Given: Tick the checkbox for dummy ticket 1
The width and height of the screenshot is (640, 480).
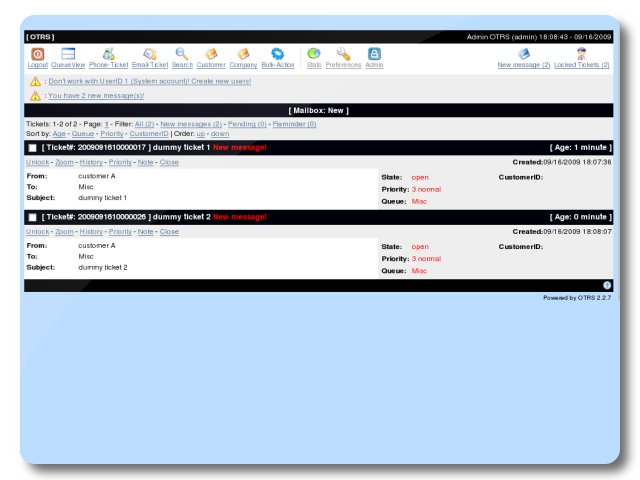Looking at the screenshot, I should click(33, 148).
